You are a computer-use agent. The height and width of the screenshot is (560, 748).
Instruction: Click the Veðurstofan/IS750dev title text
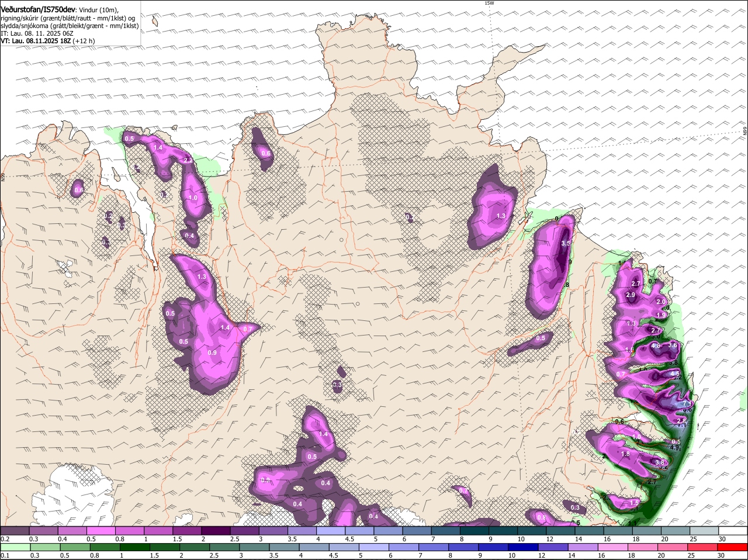(37, 9)
